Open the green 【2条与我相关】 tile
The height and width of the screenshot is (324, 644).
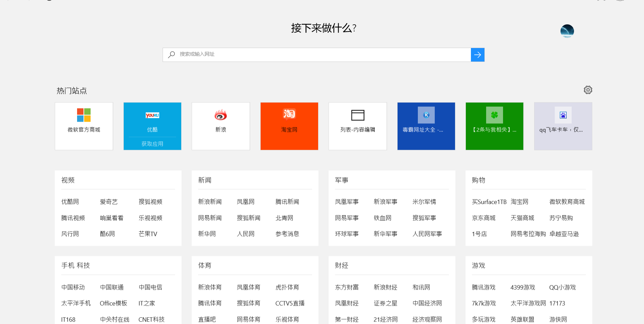coord(495,126)
